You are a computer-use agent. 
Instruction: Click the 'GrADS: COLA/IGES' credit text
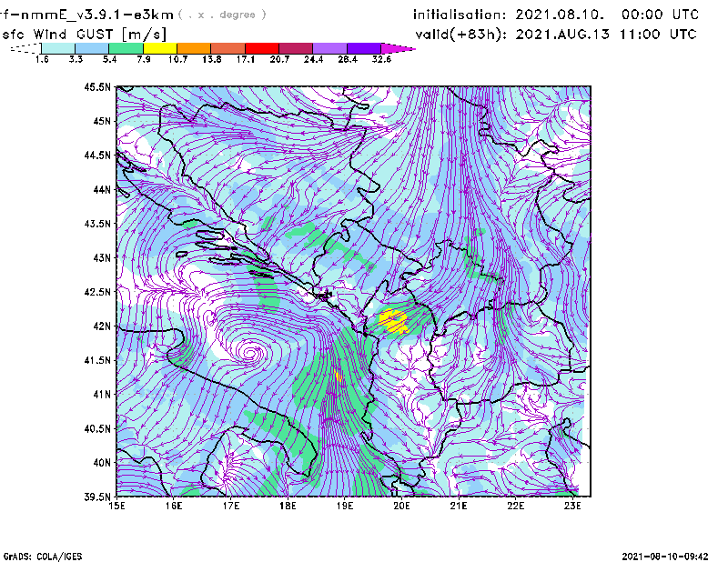pos(43,557)
